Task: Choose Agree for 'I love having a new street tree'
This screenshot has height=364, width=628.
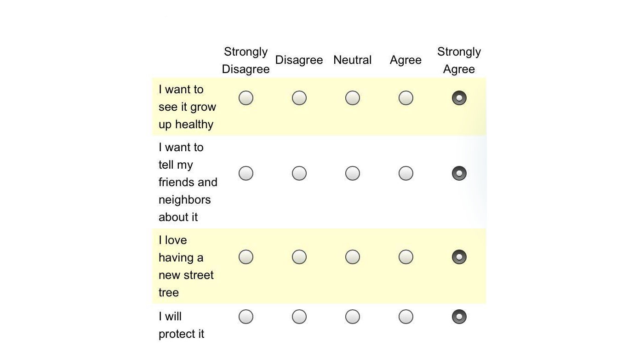Action: click(405, 257)
